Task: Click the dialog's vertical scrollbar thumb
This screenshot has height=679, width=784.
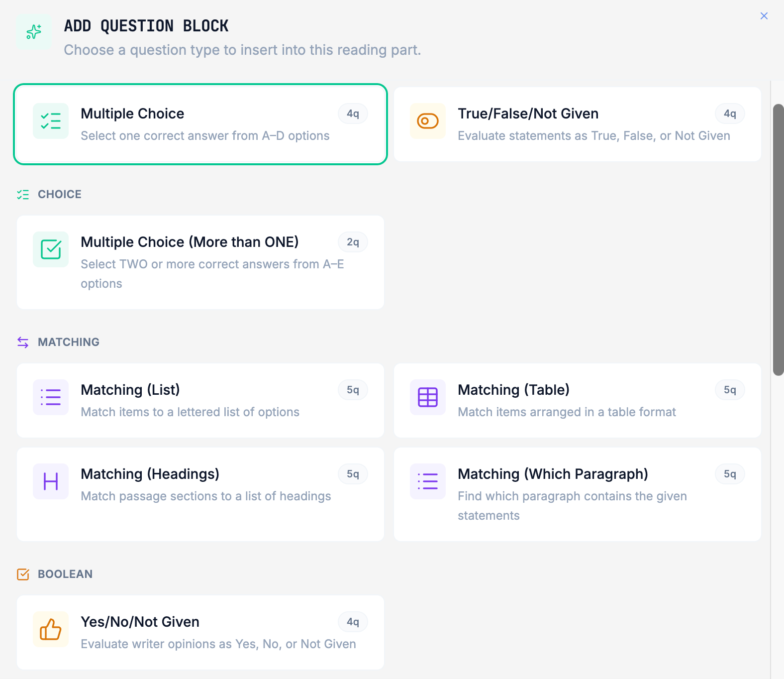Action: 778,239
